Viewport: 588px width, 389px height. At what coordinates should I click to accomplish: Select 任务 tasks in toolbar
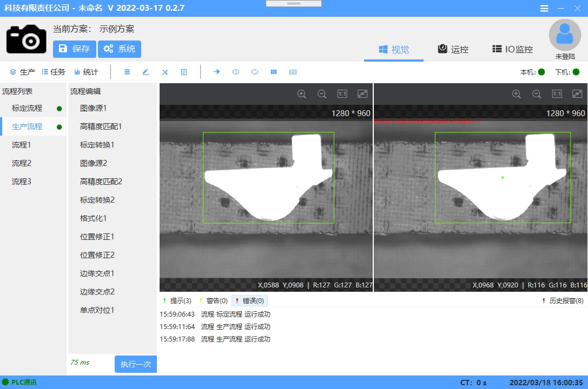(x=53, y=72)
